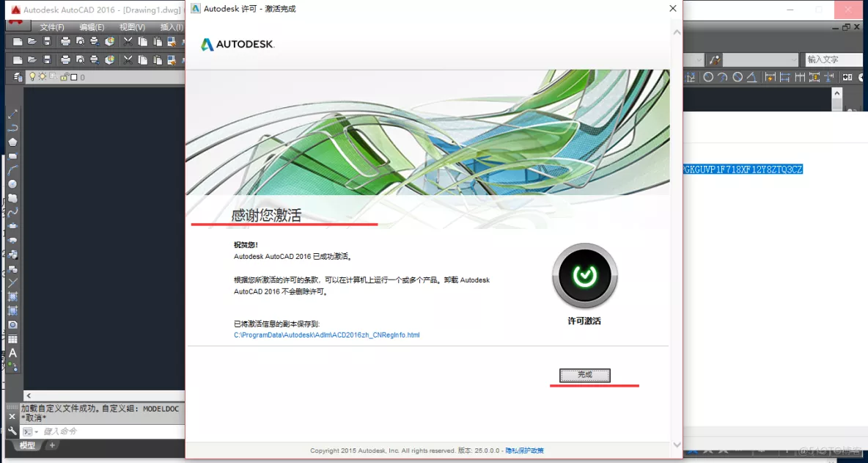Click the Quick Dimension icon with lightning bolt
This screenshot has width=868, height=463.
click(770, 78)
